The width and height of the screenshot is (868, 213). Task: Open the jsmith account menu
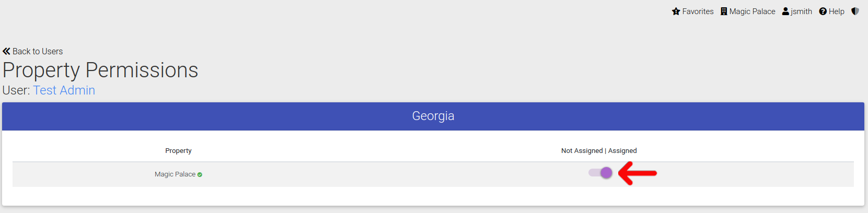(x=797, y=11)
